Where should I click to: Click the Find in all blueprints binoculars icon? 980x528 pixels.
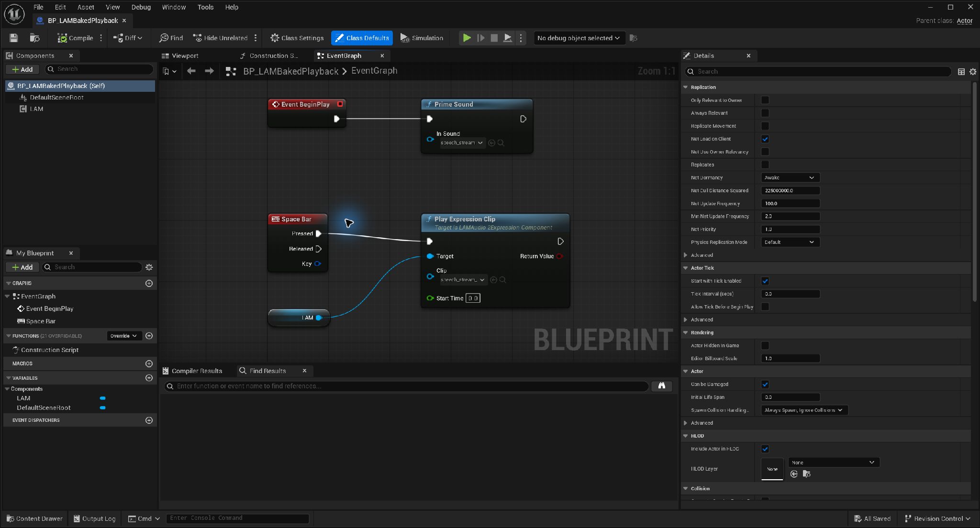click(661, 386)
